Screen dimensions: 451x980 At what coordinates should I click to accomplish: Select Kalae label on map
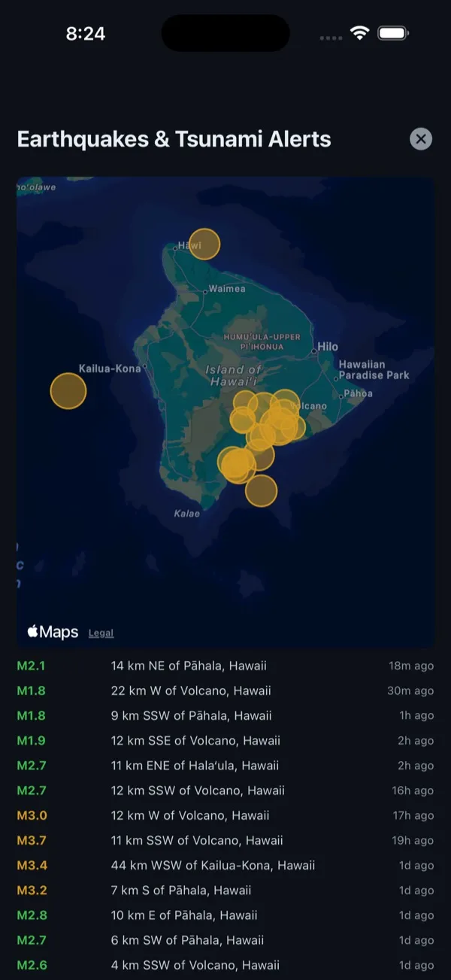click(x=187, y=514)
